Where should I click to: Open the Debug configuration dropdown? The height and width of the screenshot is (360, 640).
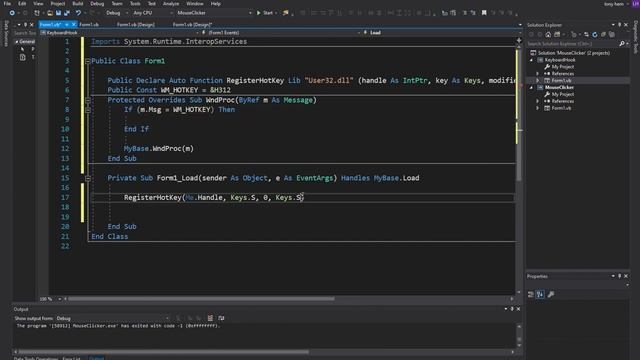[x=117, y=13]
